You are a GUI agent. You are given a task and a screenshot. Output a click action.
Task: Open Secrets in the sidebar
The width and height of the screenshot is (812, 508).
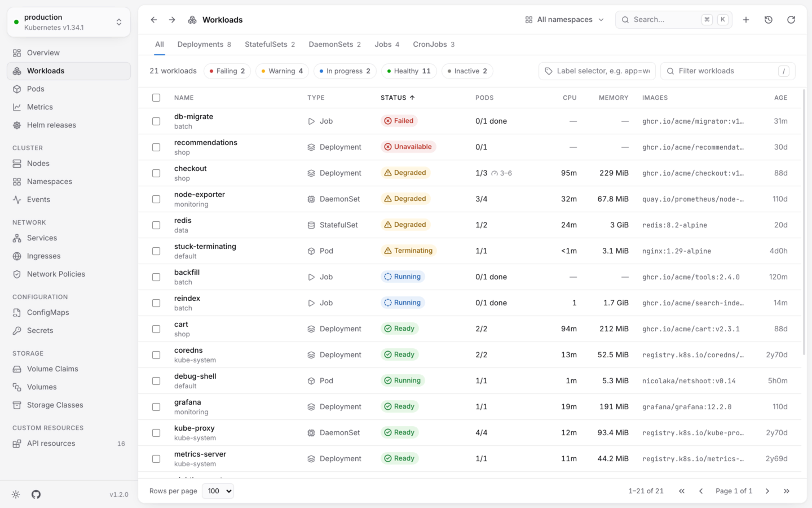[x=69, y=331]
